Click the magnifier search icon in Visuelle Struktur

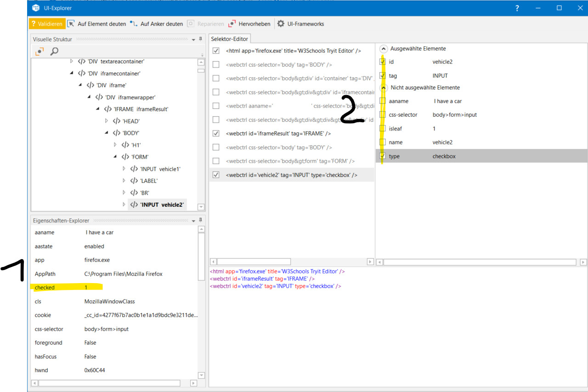coord(54,51)
